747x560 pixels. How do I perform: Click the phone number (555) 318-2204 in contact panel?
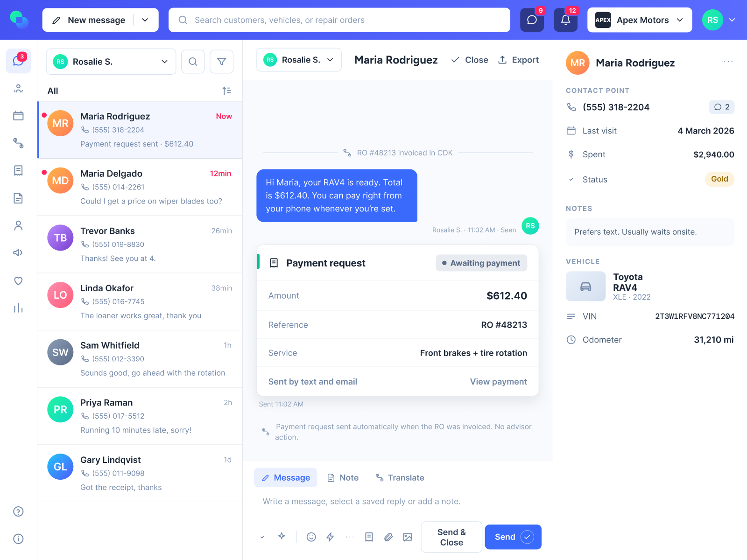pos(616,107)
